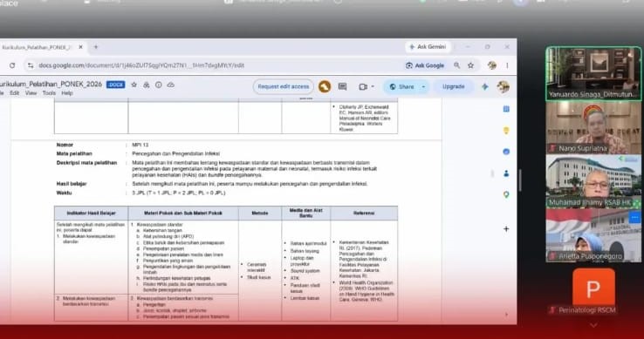The height and width of the screenshot is (339, 644).
Task: Open the Help menu
Action: pos(67,93)
